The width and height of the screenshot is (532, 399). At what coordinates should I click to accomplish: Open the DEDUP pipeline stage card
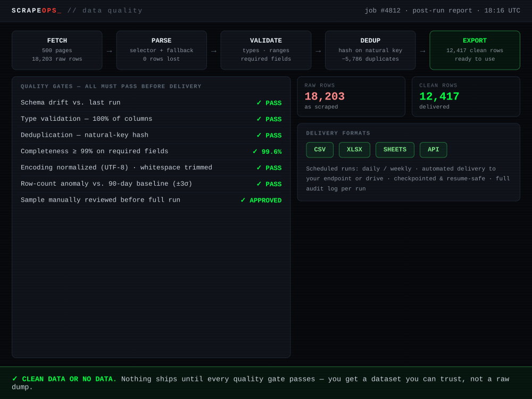coord(370,50)
